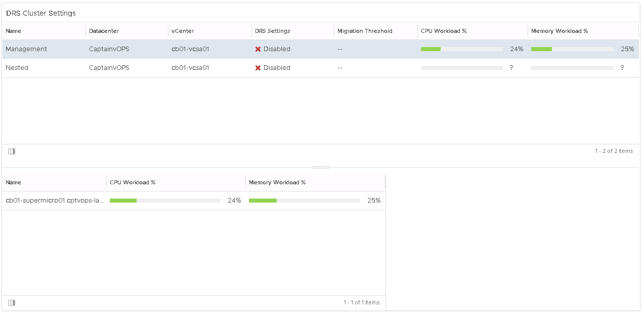Select the Management cluster row name
The width and height of the screenshot is (644, 314).
click(26, 49)
